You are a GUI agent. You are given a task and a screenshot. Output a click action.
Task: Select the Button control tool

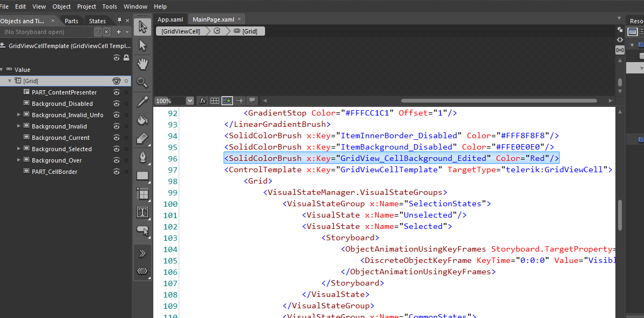143,231
